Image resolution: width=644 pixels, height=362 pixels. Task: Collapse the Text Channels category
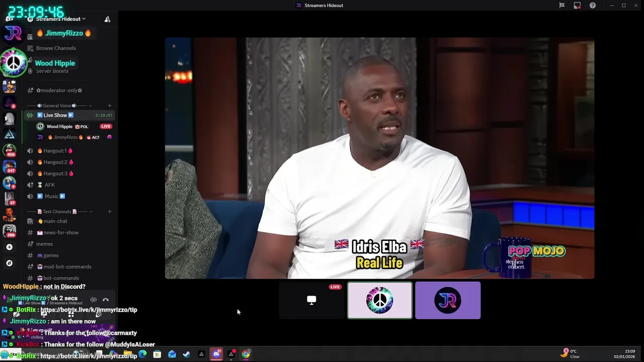(x=60, y=212)
